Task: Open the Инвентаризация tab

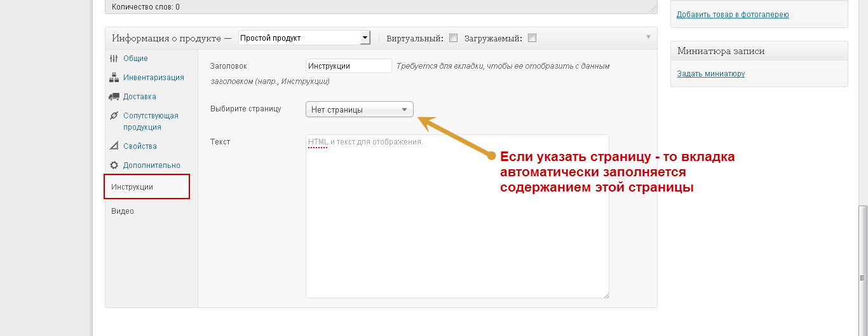Action: pyautogui.click(x=154, y=78)
